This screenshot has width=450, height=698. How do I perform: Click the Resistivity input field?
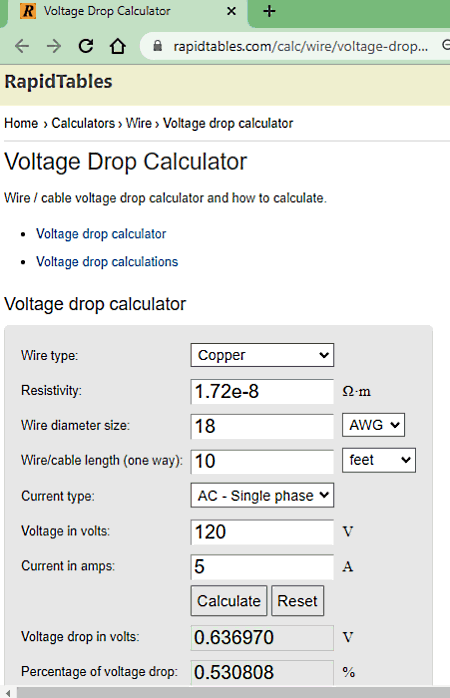click(x=262, y=391)
